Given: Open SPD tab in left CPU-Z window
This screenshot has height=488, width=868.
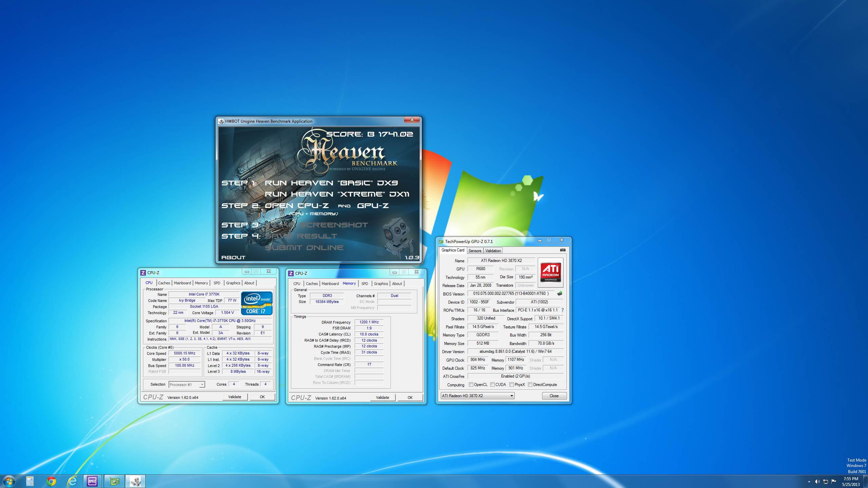Looking at the screenshot, I should 217,283.
